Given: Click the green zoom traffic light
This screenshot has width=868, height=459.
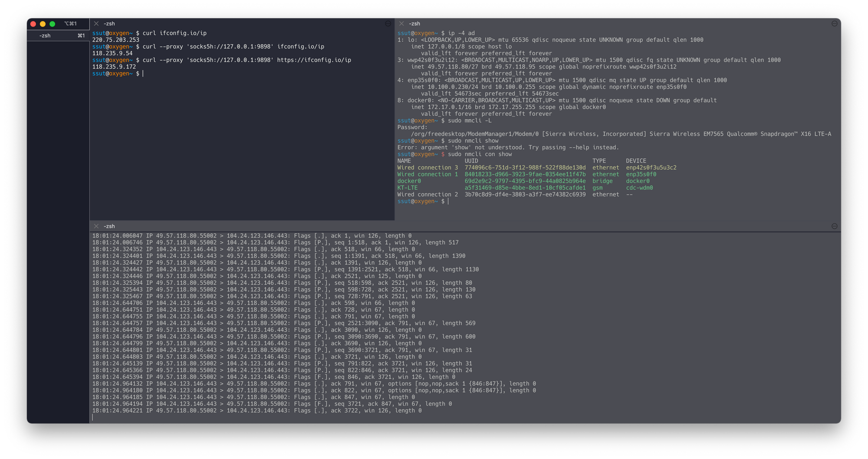Looking at the screenshot, I should (x=52, y=24).
